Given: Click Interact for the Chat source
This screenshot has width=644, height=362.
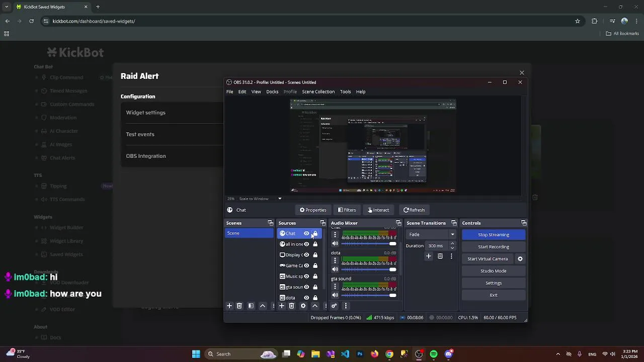Looking at the screenshot, I should (378, 210).
